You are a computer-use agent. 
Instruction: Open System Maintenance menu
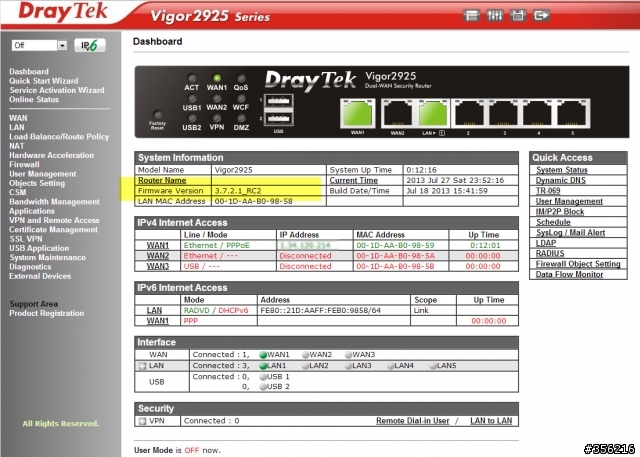point(48,258)
